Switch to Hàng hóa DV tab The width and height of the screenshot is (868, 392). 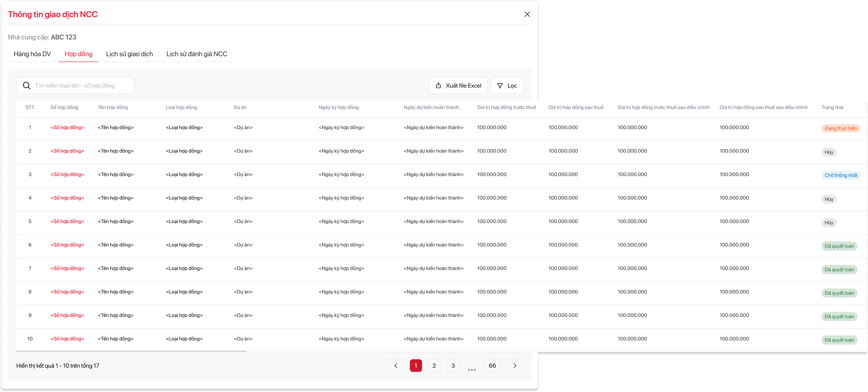tap(32, 54)
